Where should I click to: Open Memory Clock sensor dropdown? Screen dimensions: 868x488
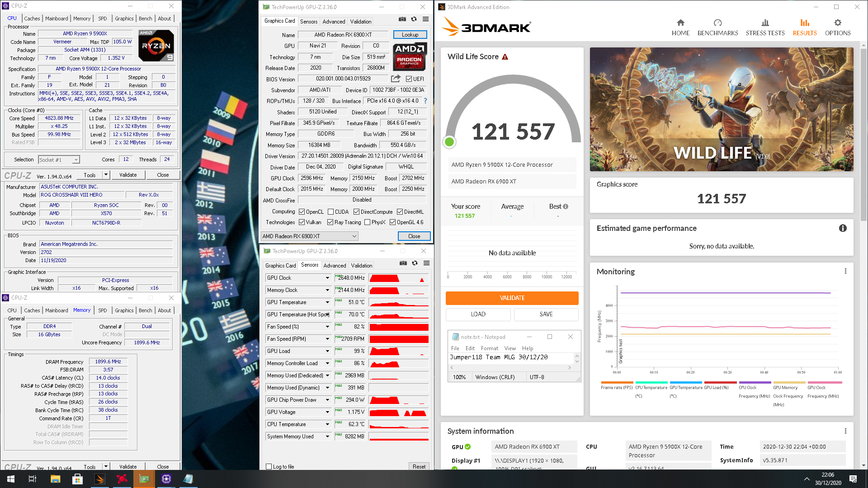(327, 290)
